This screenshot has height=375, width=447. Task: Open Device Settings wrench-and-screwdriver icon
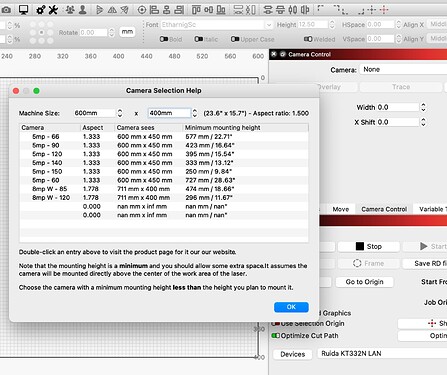[53, 10]
